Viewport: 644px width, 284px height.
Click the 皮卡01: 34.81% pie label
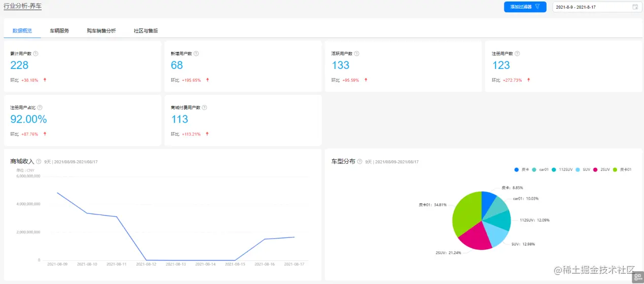pyautogui.click(x=432, y=205)
